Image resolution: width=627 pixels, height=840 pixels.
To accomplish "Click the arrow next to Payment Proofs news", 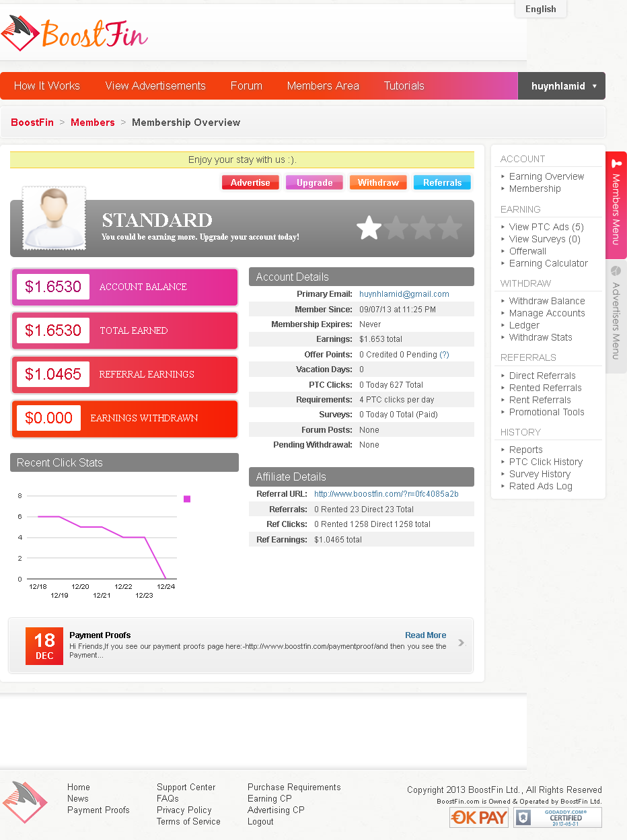I will coord(462,643).
